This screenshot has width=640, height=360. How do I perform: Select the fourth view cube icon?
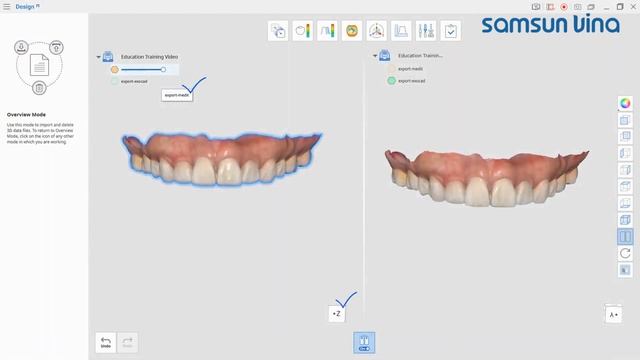click(x=625, y=170)
